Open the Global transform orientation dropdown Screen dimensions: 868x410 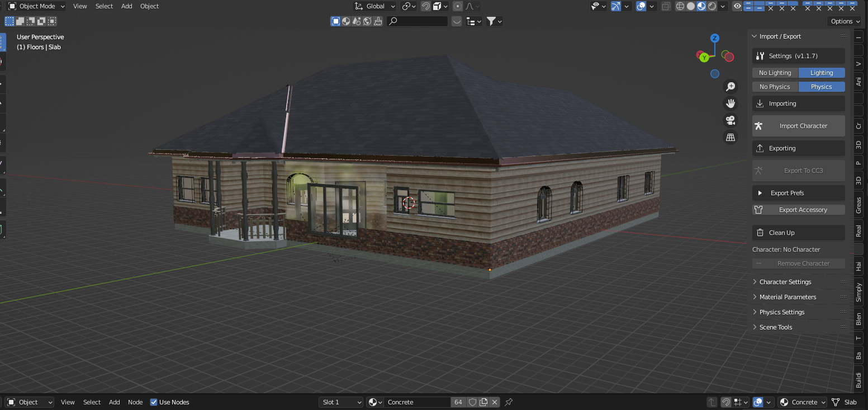(375, 6)
